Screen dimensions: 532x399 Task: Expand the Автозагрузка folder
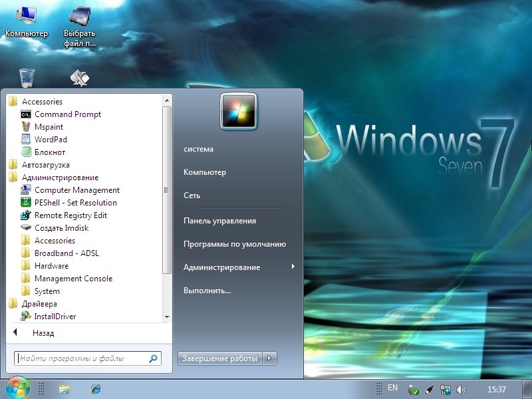pyautogui.click(x=39, y=165)
